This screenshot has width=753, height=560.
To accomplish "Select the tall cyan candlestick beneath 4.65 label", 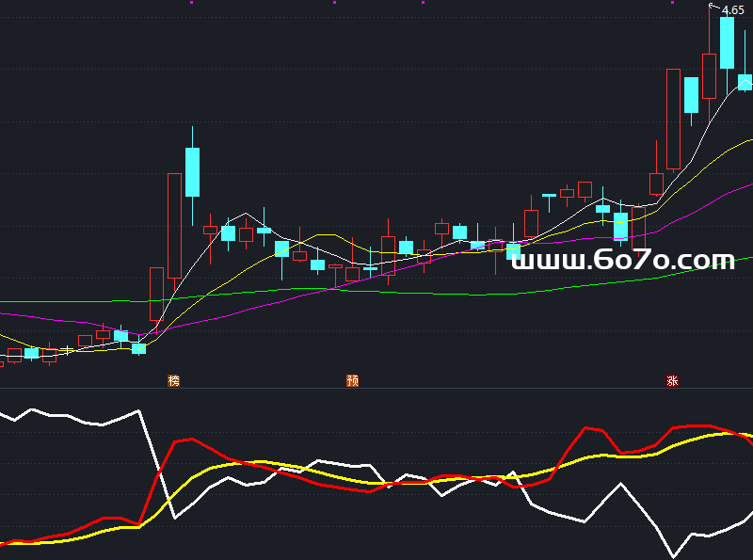I will [727, 42].
